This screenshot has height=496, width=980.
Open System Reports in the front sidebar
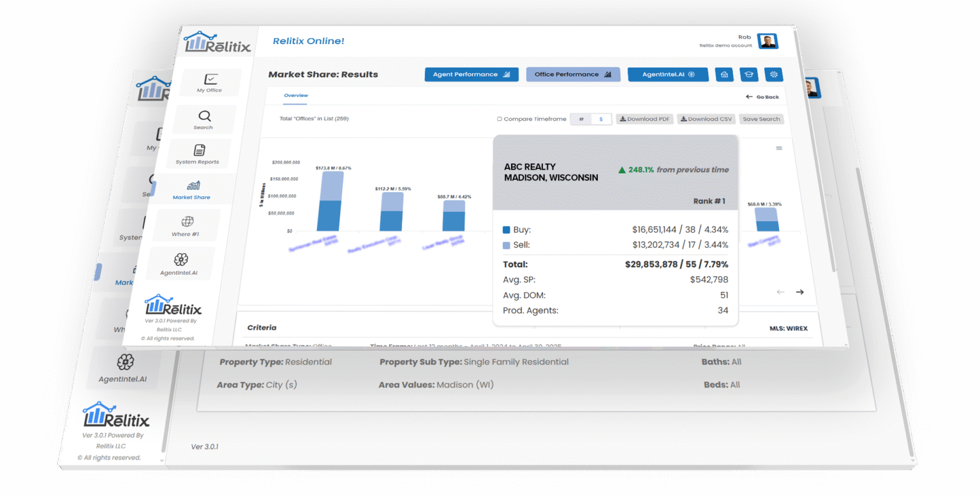(198, 154)
